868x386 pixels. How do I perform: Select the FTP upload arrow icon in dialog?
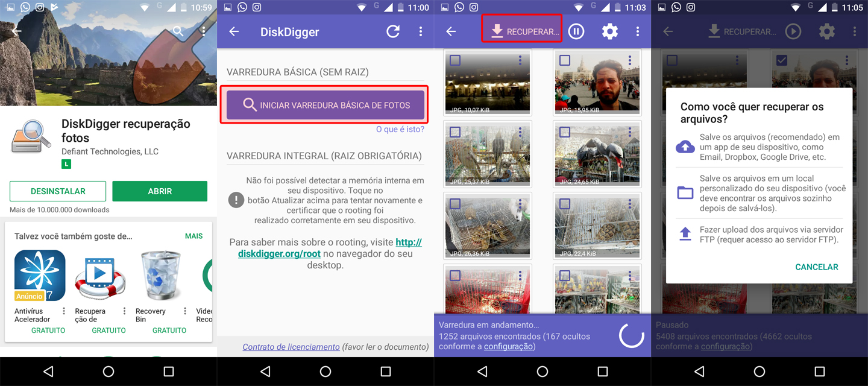pyautogui.click(x=685, y=234)
